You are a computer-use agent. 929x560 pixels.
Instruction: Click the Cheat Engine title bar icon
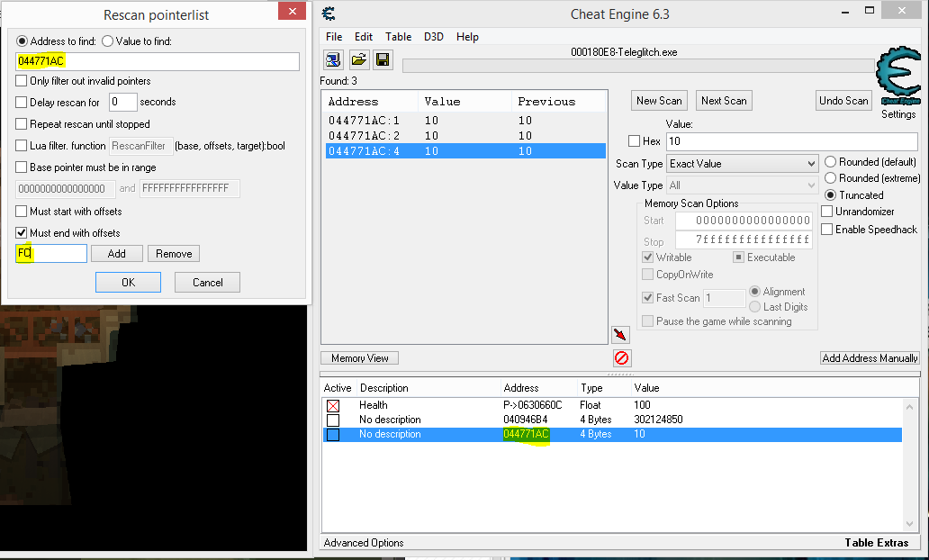(x=329, y=14)
